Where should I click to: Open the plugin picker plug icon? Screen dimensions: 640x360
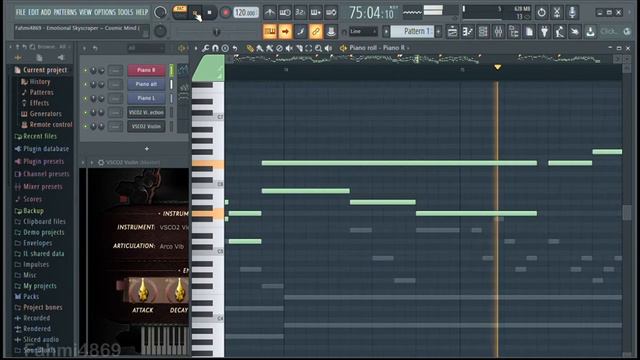point(544,31)
